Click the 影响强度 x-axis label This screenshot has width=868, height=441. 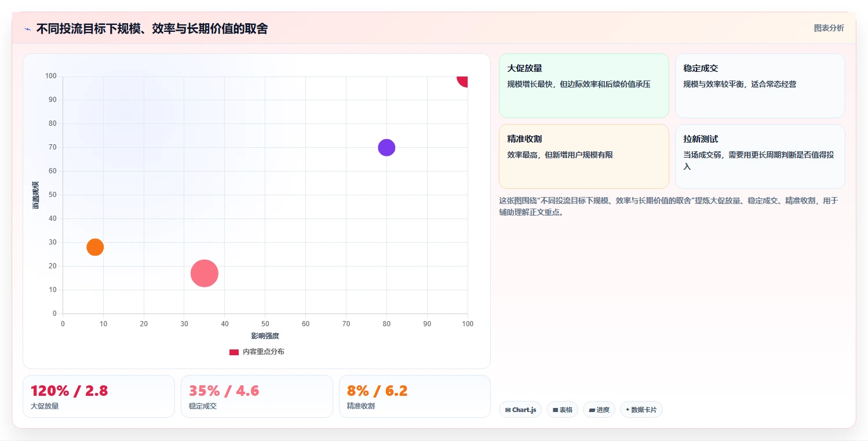tap(265, 336)
